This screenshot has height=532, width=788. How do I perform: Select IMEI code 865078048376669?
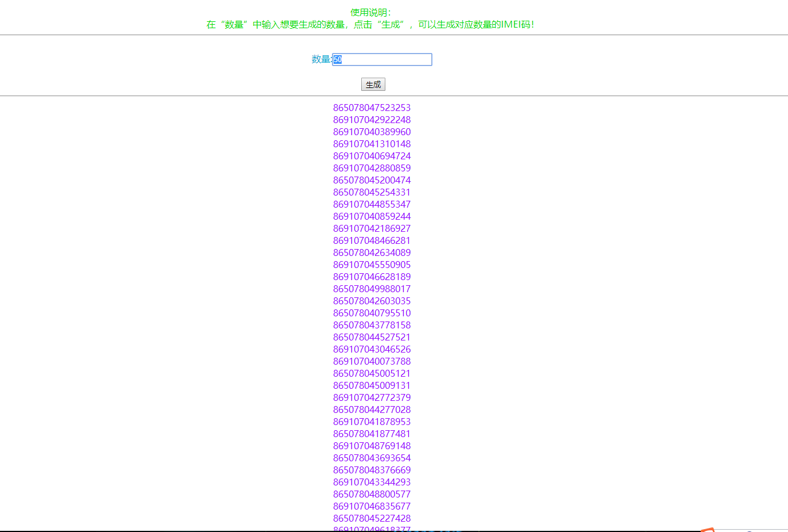(x=372, y=470)
